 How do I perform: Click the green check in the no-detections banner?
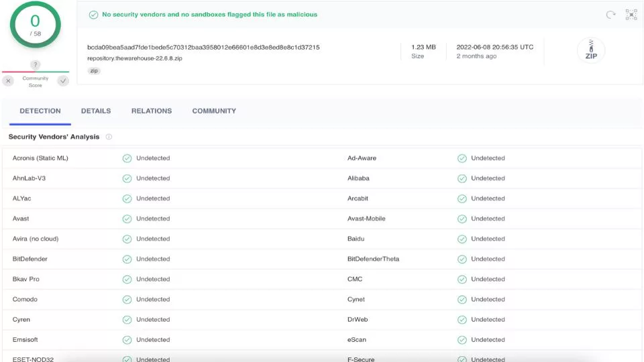(94, 15)
